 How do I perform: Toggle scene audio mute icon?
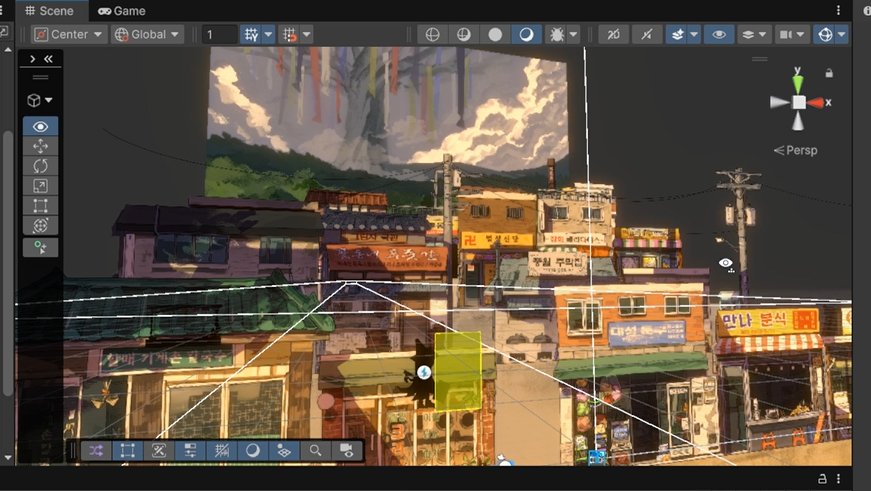click(x=647, y=34)
